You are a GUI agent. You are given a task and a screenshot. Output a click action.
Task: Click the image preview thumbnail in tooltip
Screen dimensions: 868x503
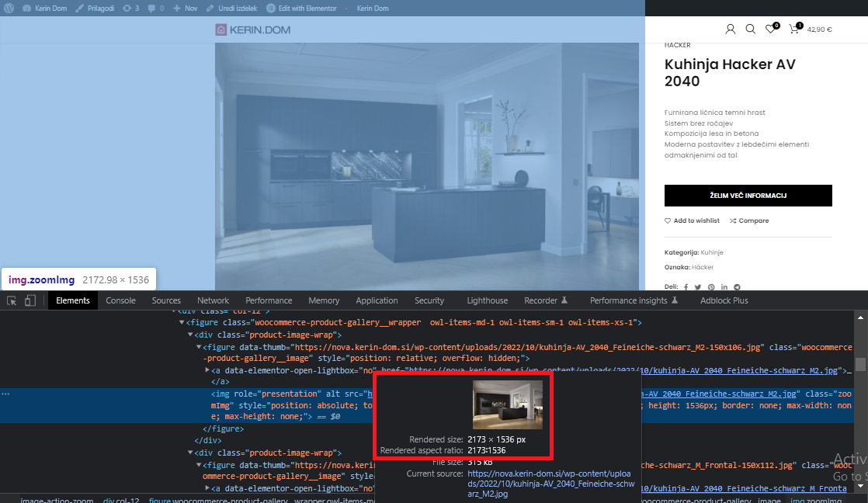507,404
